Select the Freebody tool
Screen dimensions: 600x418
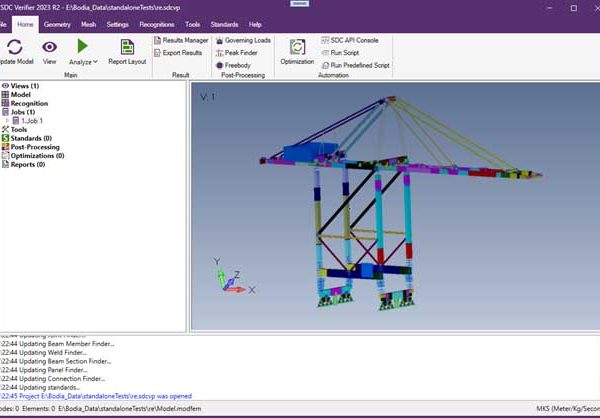tap(231, 65)
